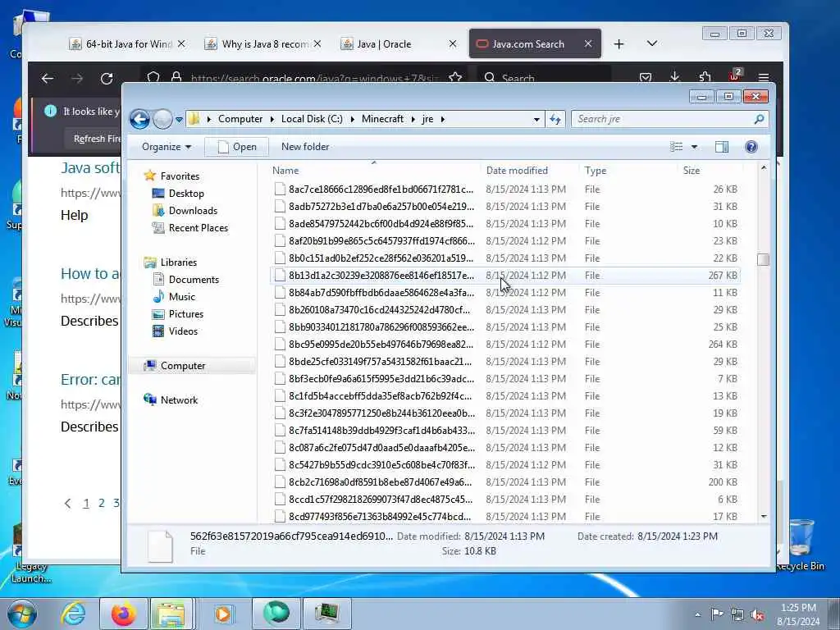This screenshot has width=840, height=630.
Task: Click file icon of 8c7fa514148b39ddb4929f3caf1d4b6ab433
Action: (279, 430)
